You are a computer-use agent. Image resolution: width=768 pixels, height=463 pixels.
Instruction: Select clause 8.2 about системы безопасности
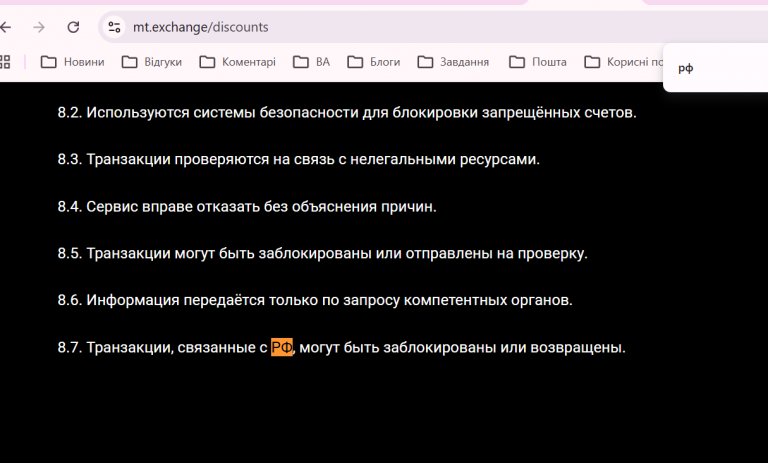(x=347, y=113)
